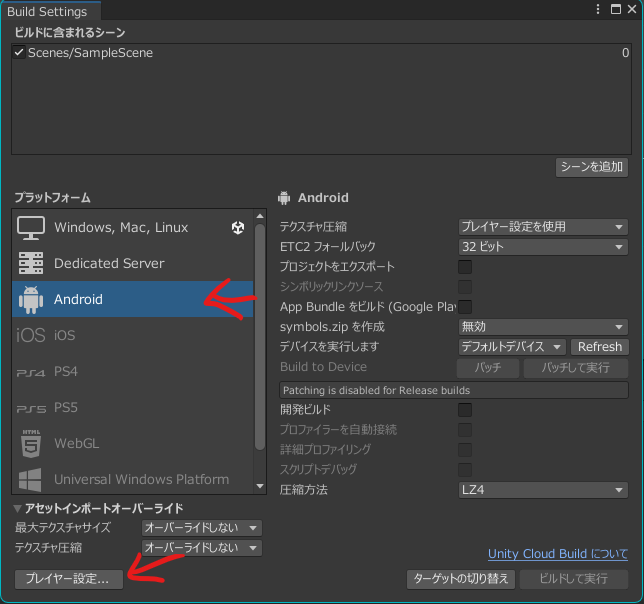Click the パッチして実行 button
Screen dimensions: 644x604
576,368
